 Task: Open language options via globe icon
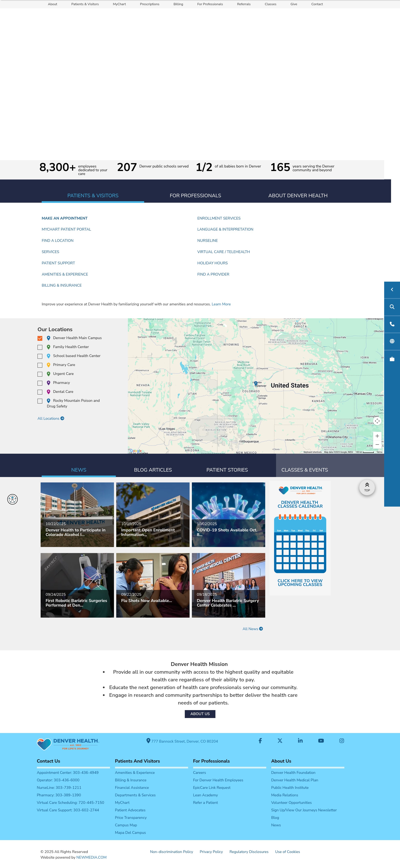coord(392,341)
